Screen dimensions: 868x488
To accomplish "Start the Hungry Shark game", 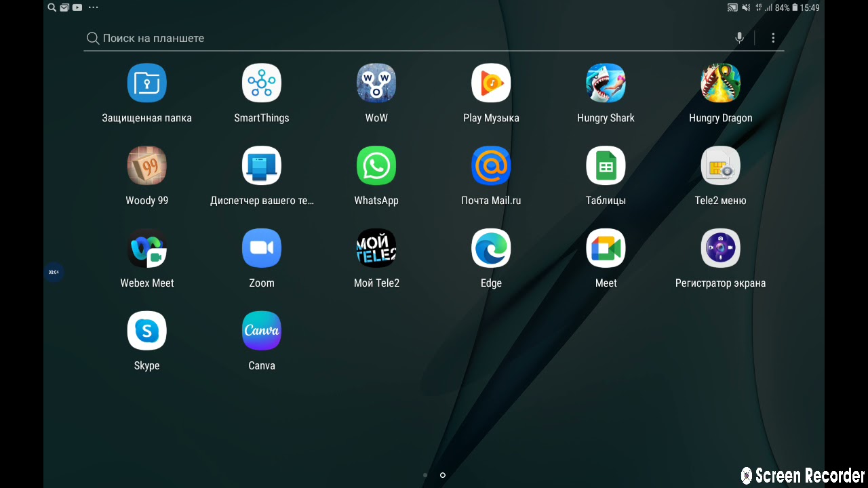I will pos(606,83).
